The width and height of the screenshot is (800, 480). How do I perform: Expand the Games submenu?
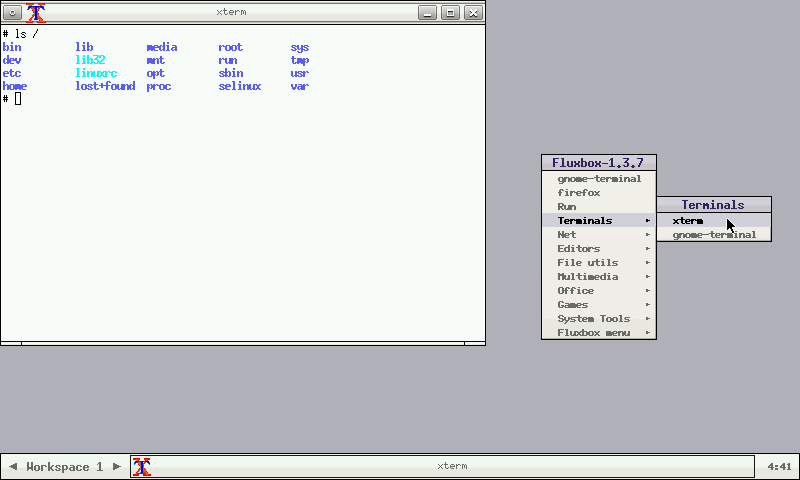599,305
